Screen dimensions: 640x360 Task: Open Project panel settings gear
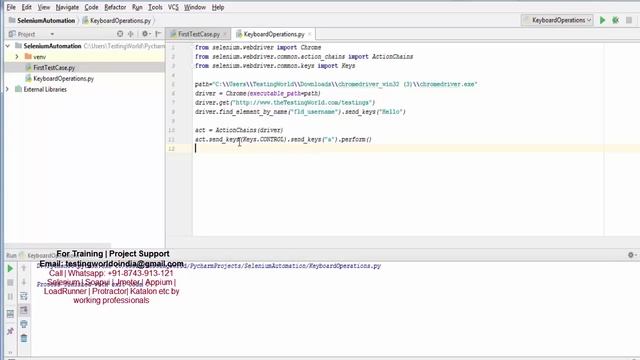point(146,34)
